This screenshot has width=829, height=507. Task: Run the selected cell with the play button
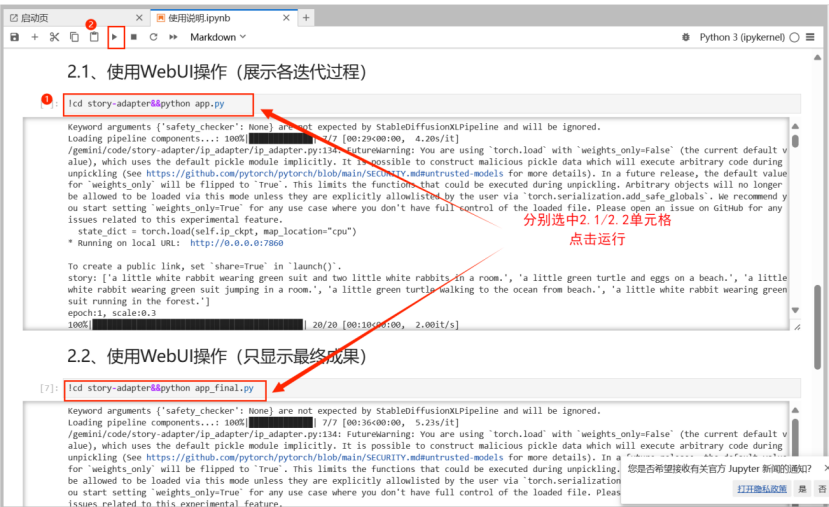(114, 37)
